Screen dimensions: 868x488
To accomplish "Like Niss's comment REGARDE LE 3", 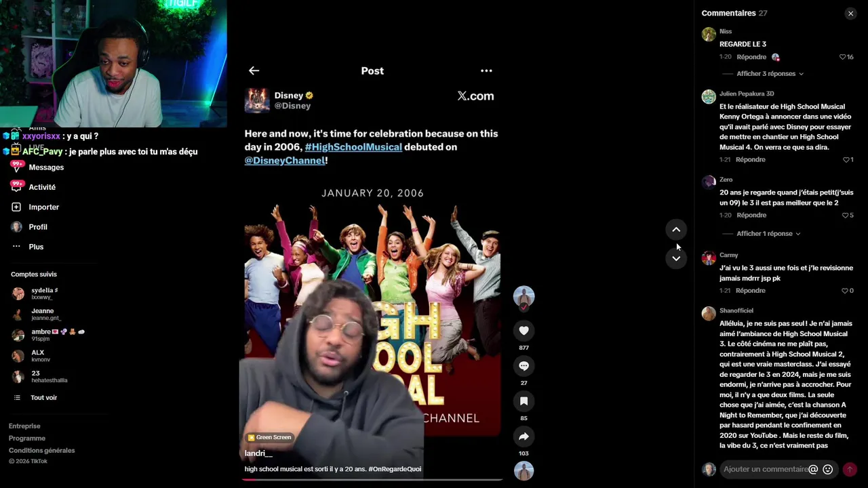I will click(843, 57).
